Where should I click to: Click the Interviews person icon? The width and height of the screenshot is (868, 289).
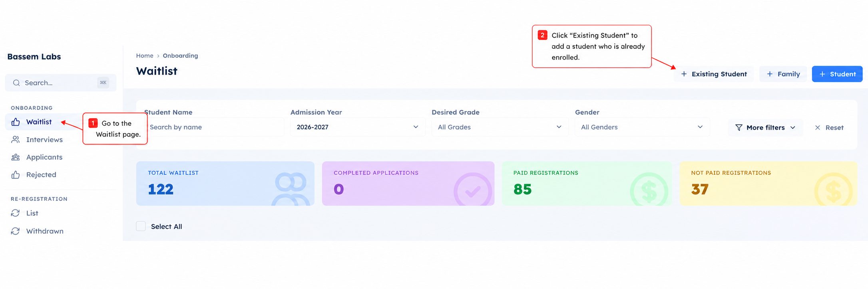16,139
